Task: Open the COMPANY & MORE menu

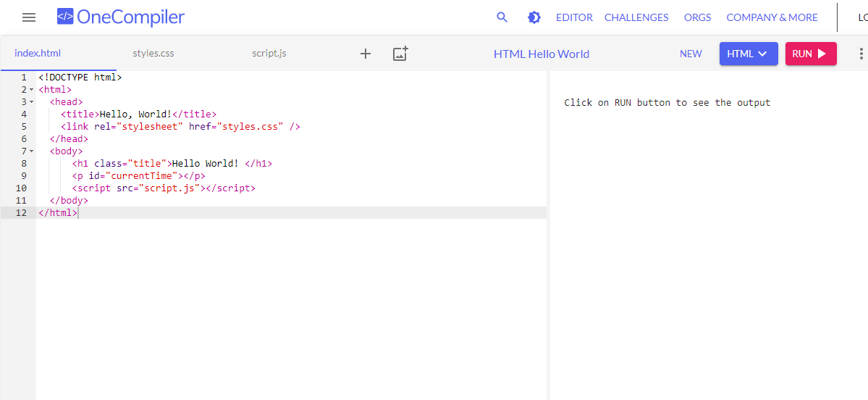Action: pos(772,17)
